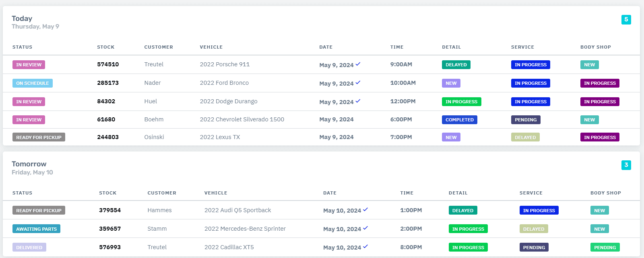Image resolution: width=644 pixels, height=258 pixels.
Task: Click the Hammes customer name
Action: tap(159, 210)
